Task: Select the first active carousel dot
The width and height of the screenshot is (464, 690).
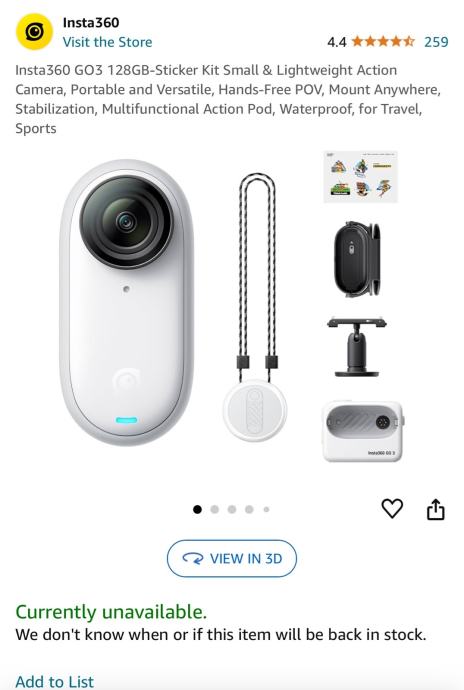Action: [197, 509]
